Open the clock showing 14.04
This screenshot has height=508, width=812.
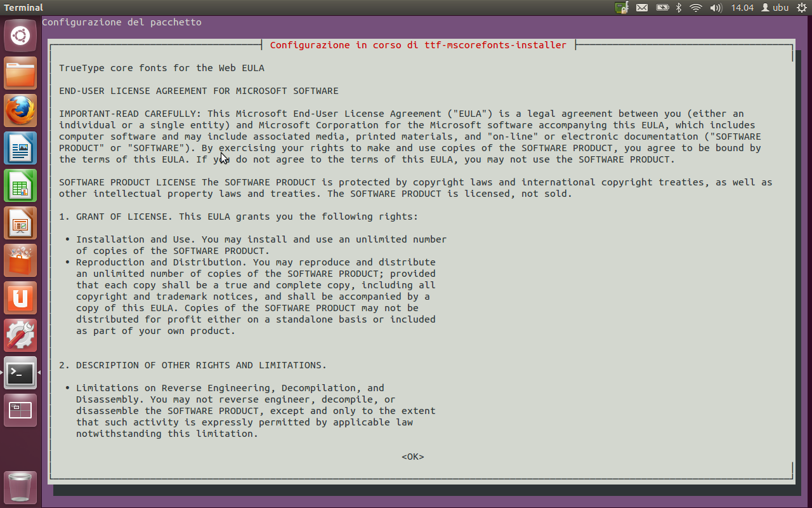[x=742, y=8]
